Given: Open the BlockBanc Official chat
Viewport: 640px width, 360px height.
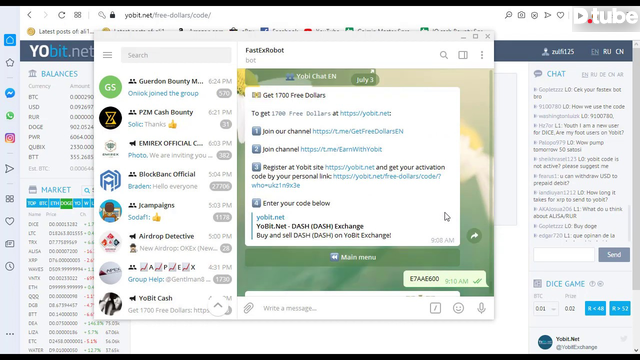Looking at the screenshot, I should [165, 180].
